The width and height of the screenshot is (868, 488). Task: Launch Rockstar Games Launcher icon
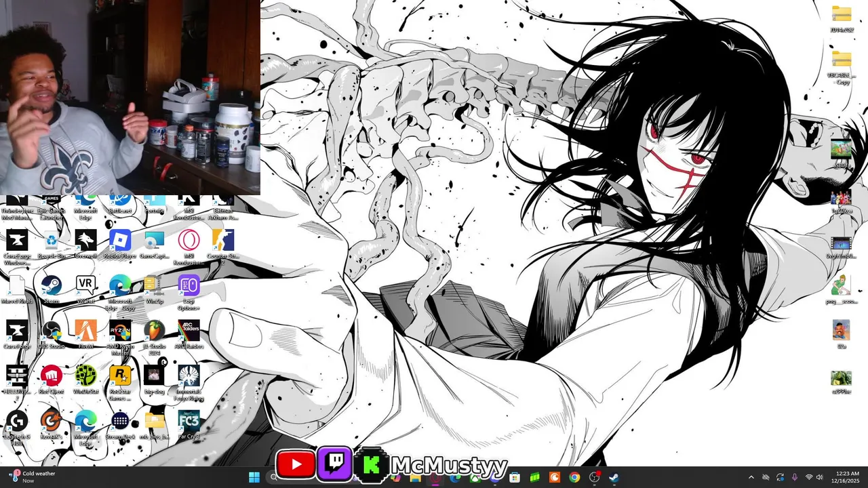tap(120, 382)
